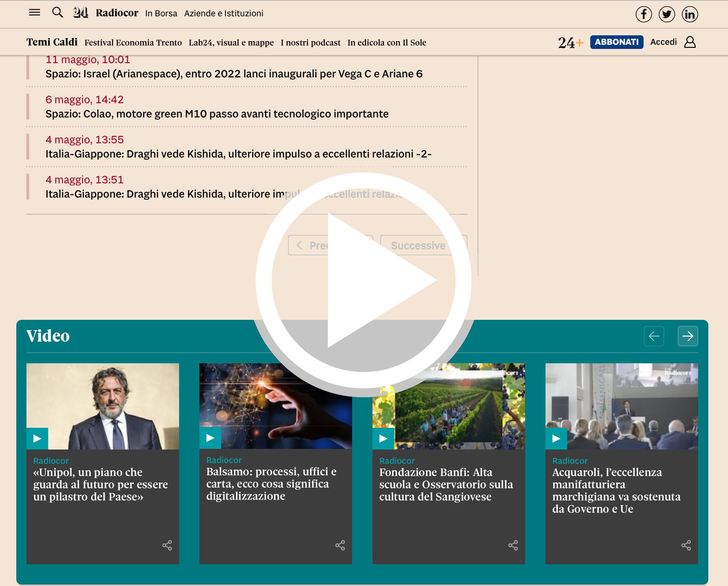
Task: Open Aziende e Istituzioni menu item
Action: (224, 13)
